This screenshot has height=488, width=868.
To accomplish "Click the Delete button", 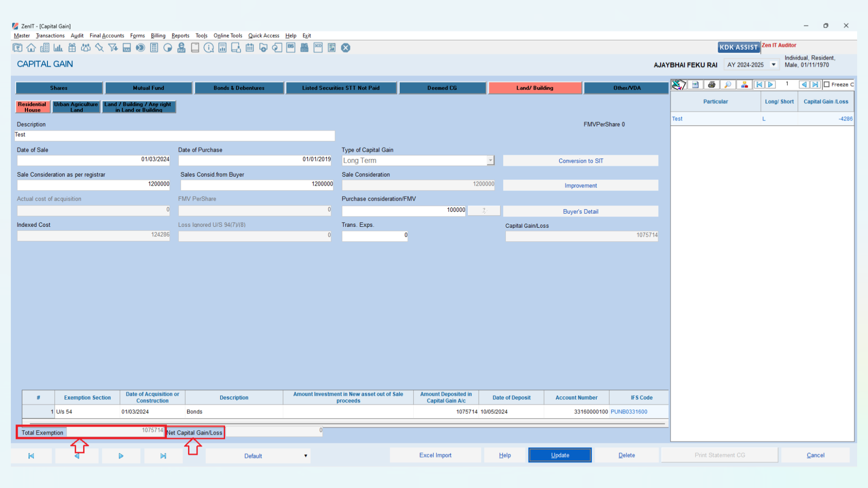I will pos(627,455).
